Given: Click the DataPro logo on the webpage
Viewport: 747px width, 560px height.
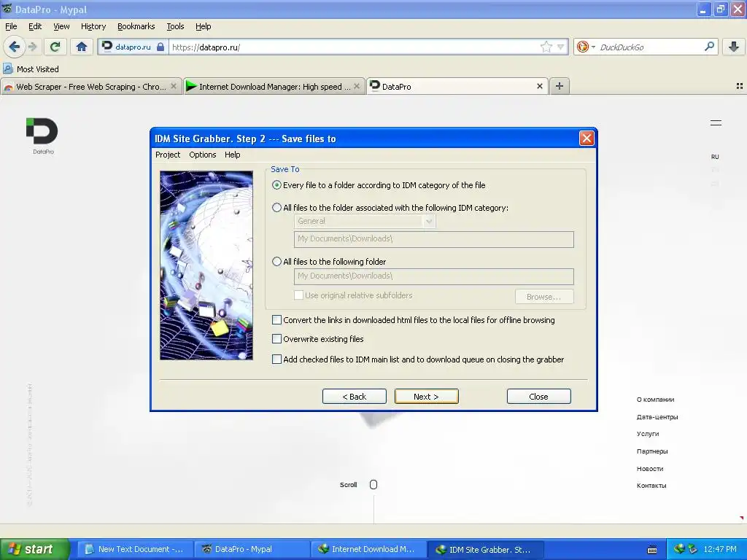Looking at the screenshot, I should [42, 136].
